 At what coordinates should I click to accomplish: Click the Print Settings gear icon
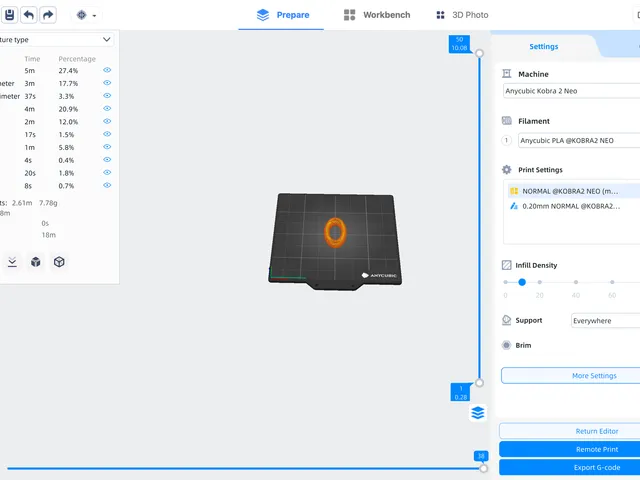[507, 170]
